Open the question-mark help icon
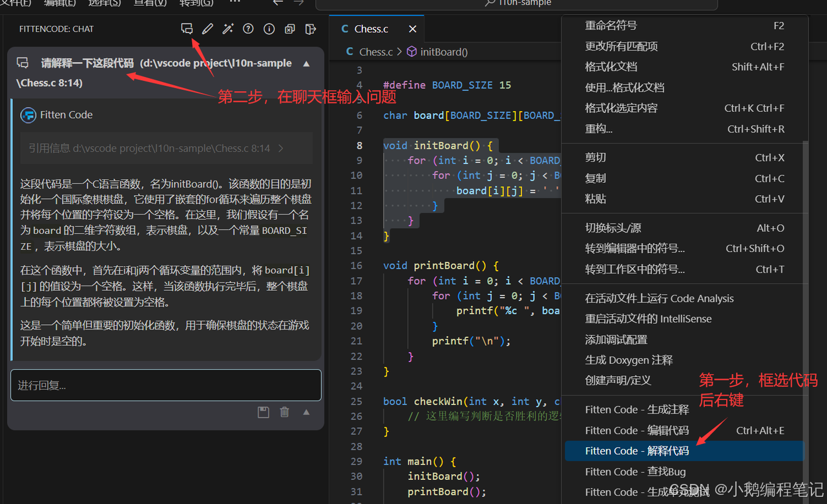The width and height of the screenshot is (827, 504). coord(248,29)
